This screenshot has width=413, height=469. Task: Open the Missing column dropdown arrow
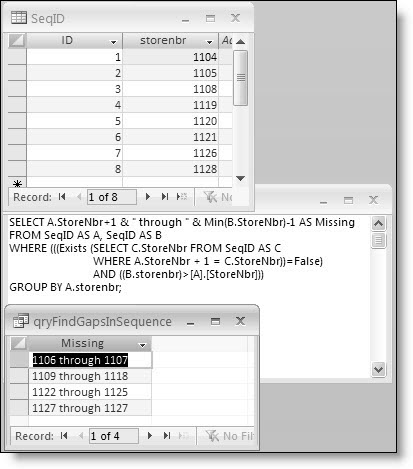tap(143, 345)
